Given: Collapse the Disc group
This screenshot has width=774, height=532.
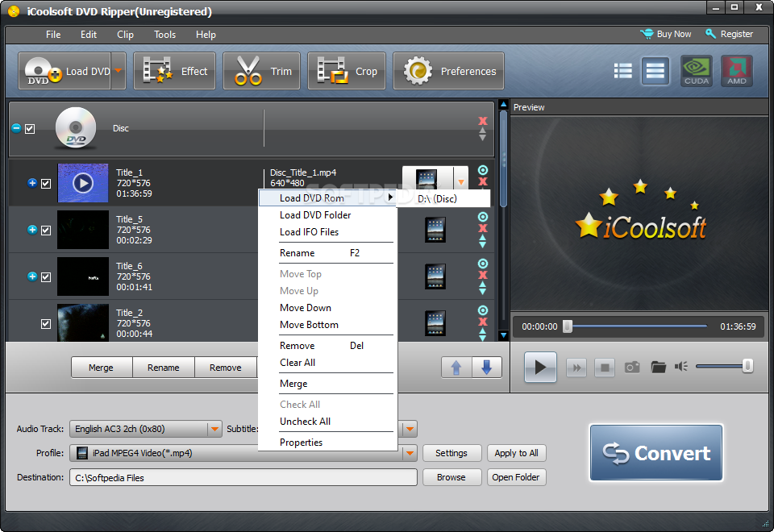Looking at the screenshot, I should [x=16, y=128].
